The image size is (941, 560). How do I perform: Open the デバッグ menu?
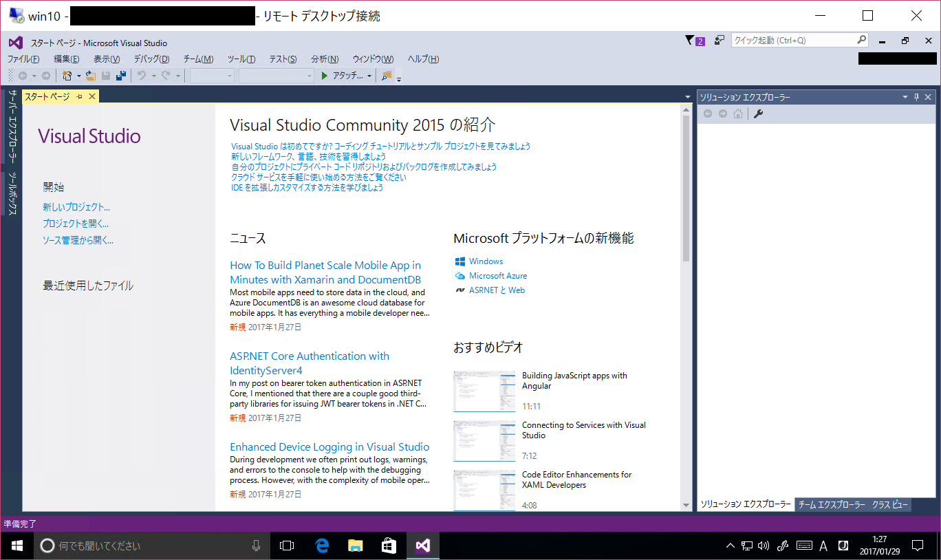click(151, 59)
